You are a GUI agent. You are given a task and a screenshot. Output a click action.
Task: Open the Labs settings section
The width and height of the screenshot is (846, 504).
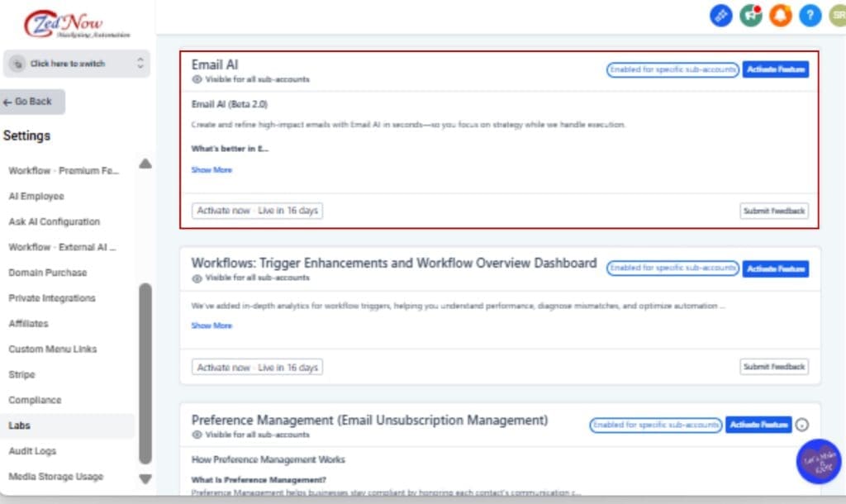coord(21,425)
